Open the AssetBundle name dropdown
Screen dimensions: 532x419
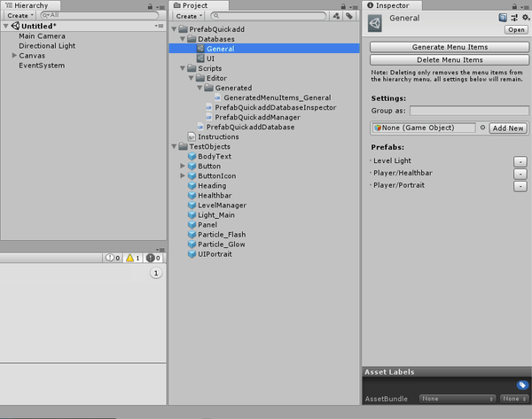coord(457,399)
